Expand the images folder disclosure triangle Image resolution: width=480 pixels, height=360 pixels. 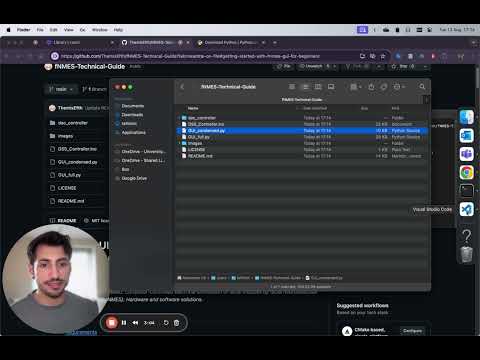click(x=179, y=143)
